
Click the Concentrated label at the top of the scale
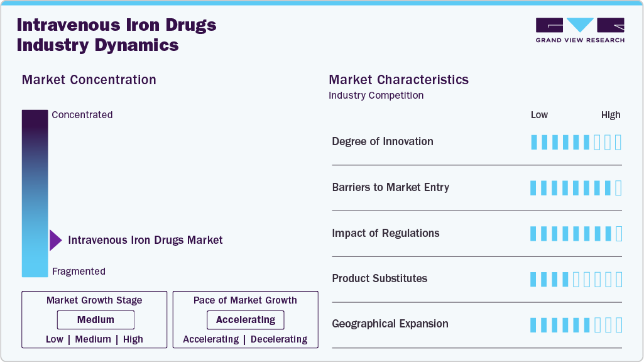click(82, 115)
